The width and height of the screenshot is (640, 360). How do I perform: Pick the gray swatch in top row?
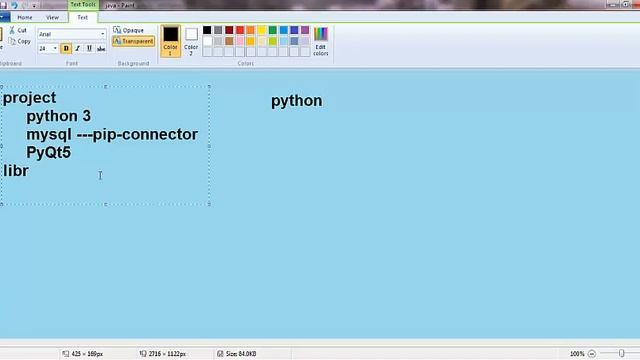point(218,30)
